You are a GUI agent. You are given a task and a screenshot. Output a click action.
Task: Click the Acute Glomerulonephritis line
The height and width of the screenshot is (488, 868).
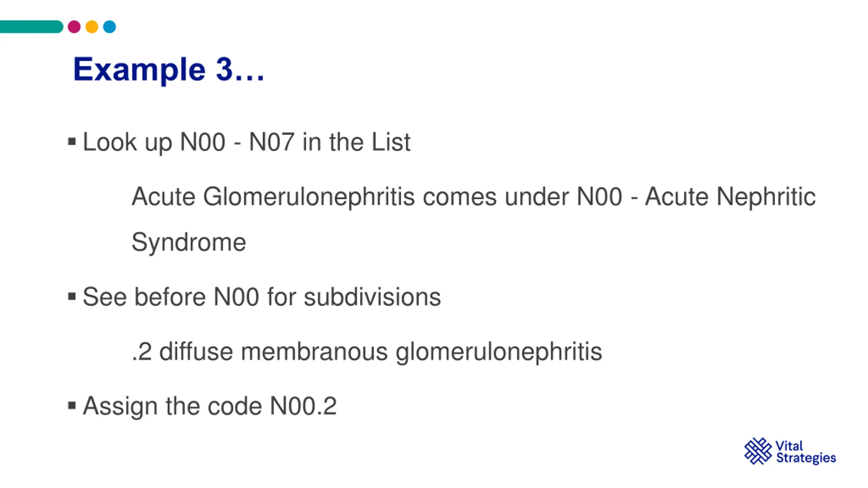tap(474, 197)
